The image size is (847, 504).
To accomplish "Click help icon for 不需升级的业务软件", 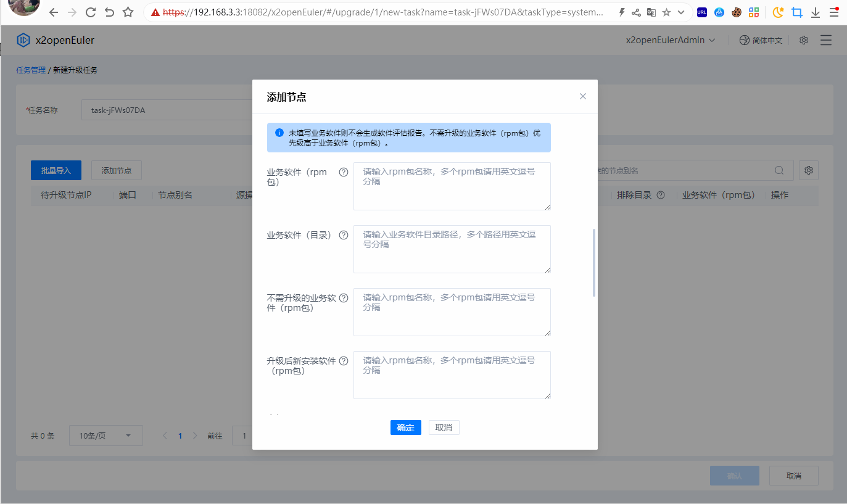I will [344, 298].
